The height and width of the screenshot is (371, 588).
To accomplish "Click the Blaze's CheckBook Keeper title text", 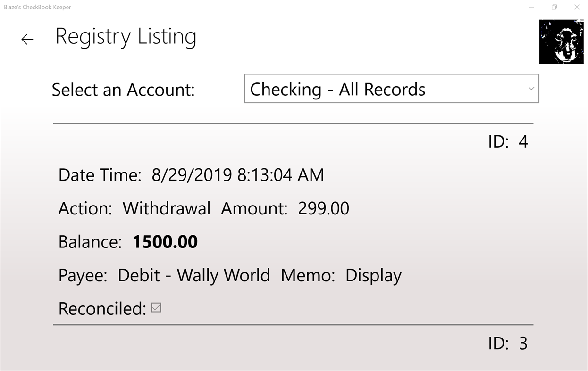I will coord(36,7).
